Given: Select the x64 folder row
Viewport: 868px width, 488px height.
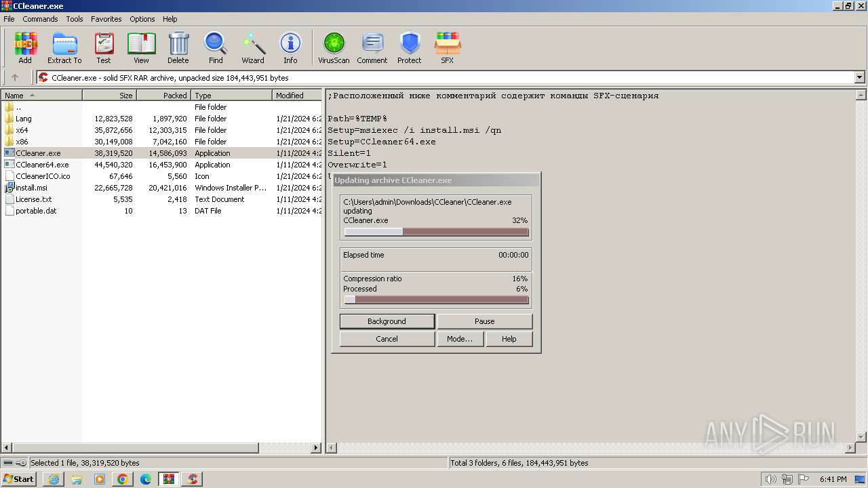Looking at the screenshot, I should tap(161, 130).
